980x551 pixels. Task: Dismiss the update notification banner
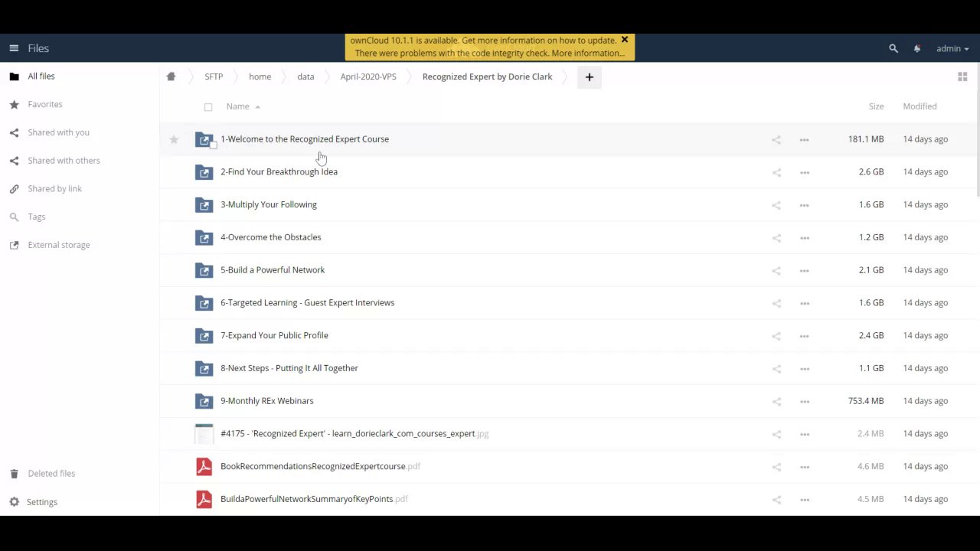pyautogui.click(x=624, y=40)
